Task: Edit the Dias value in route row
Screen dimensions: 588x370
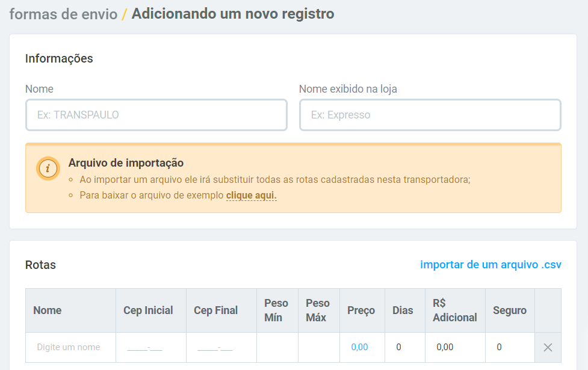Action: tap(405, 347)
